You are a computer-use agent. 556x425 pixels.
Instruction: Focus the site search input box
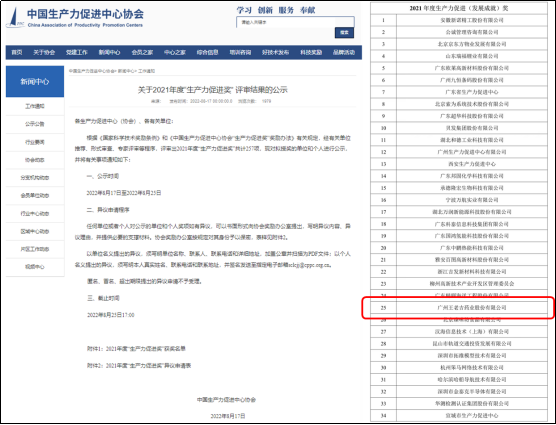tap(295, 22)
